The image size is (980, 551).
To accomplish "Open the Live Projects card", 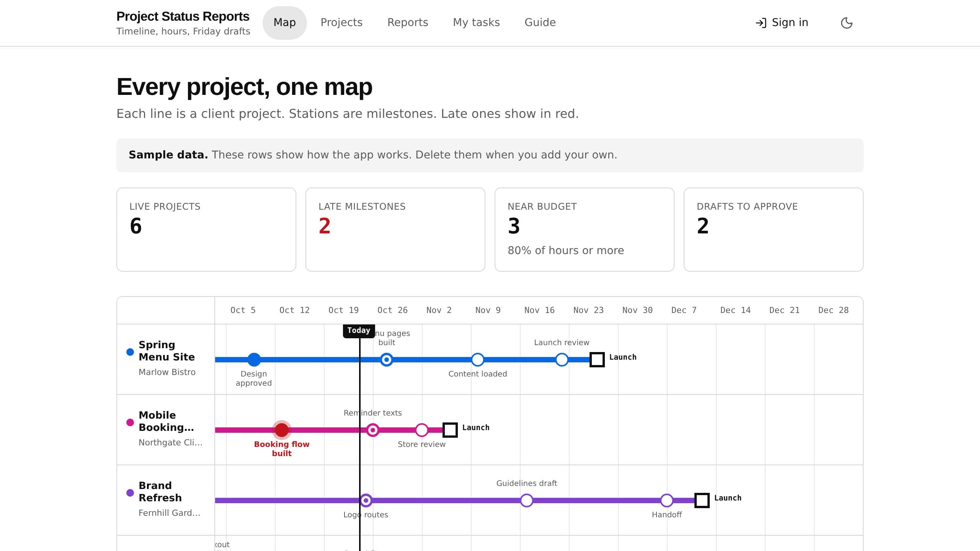I will (206, 230).
